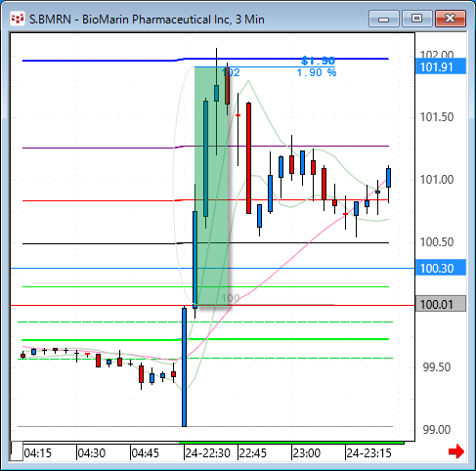The image size is (476, 471).
Task: Click the 99.50 price scale value
Action: coord(437,367)
